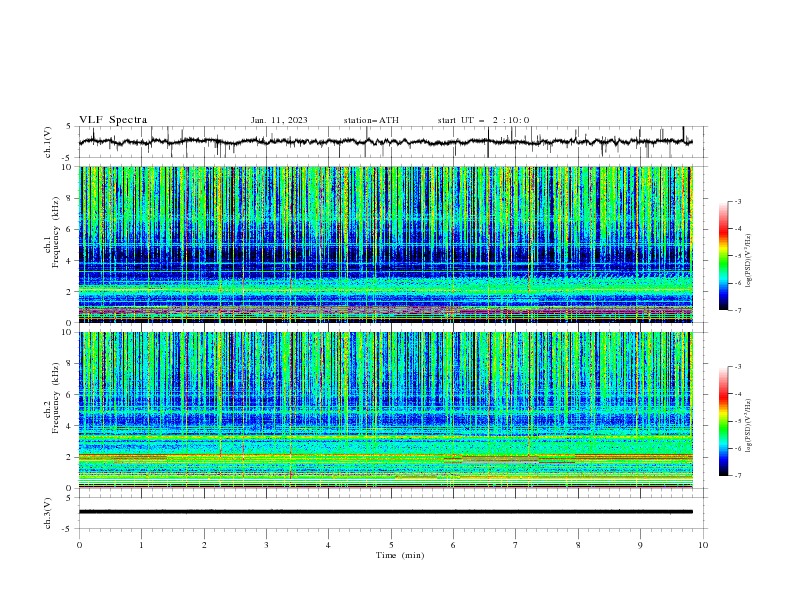792x612 pixels.
Task: Click time axis tick label '4'
Action: click(x=328, y=545)
